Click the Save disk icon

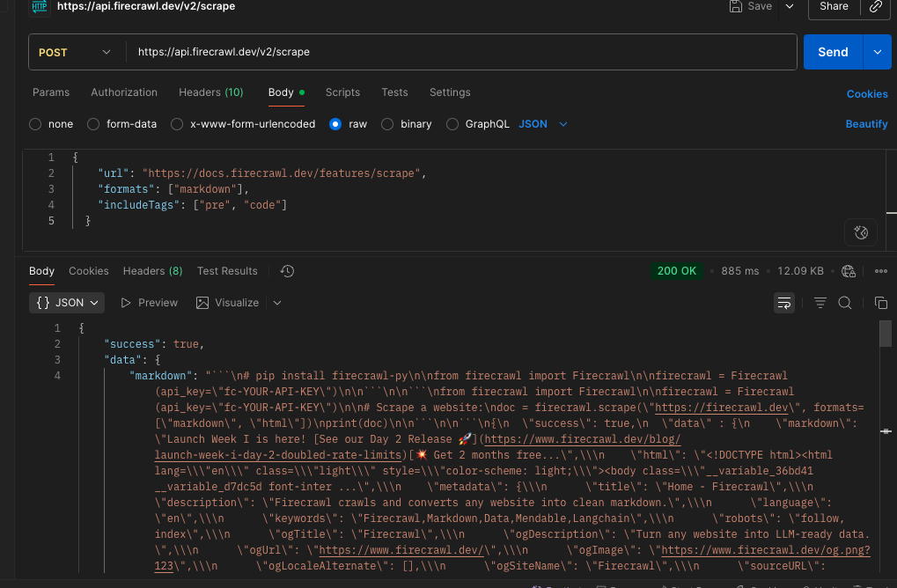click(736, 6)
